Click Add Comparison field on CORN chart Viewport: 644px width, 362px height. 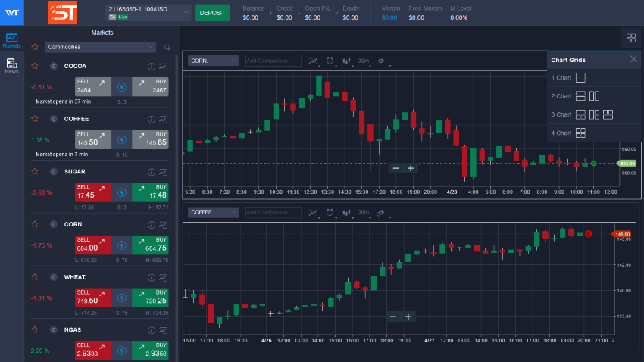(273, 61)
